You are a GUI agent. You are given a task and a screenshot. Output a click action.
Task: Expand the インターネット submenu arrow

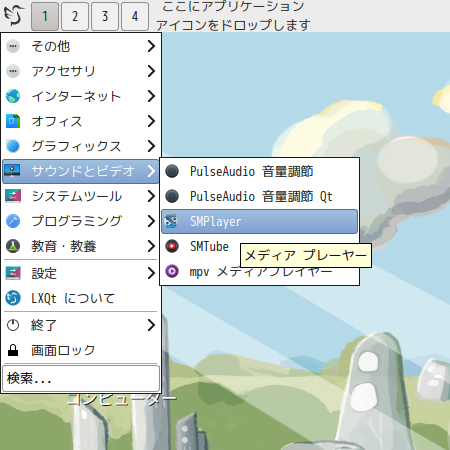(151, 96)
